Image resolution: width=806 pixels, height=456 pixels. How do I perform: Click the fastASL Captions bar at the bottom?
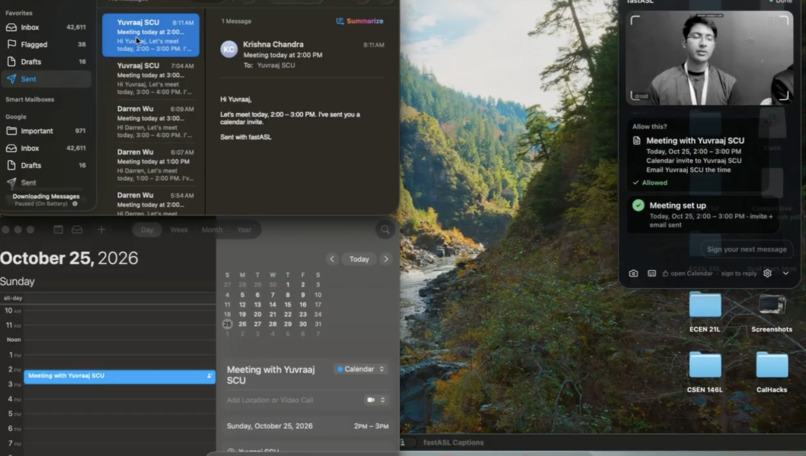click(x=453, y=442)
